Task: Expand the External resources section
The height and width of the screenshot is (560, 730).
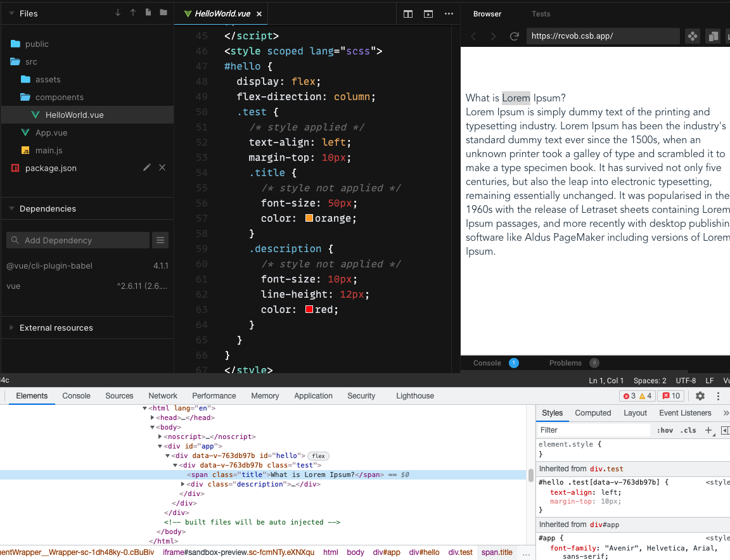Action: coord(11,328)
